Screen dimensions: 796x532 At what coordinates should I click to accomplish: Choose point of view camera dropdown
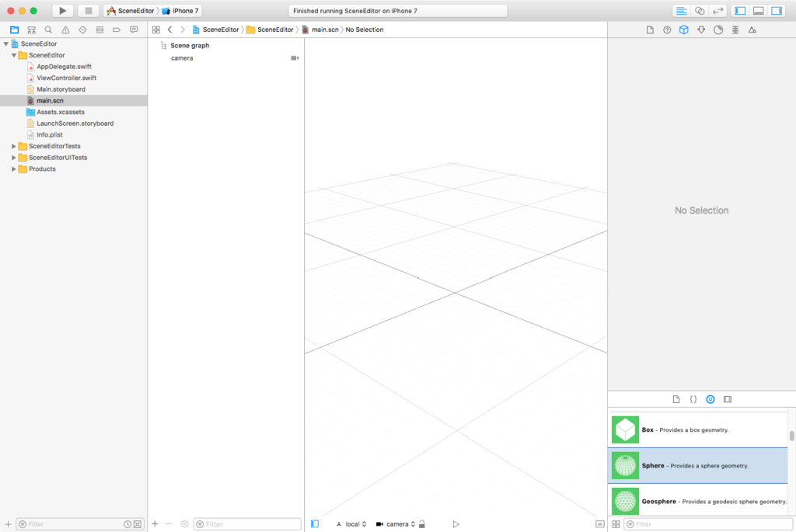[x=396, y=524]
